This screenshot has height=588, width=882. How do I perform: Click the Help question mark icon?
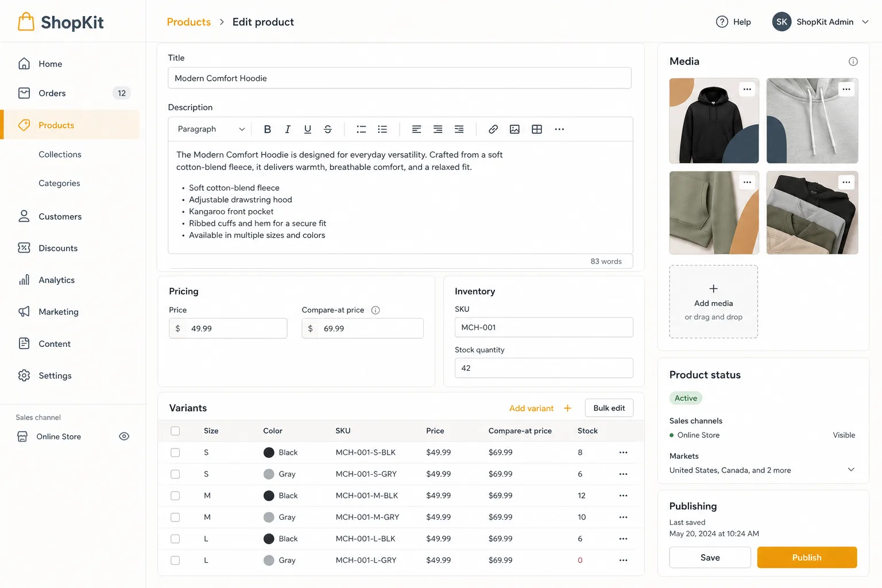click(722, 22)
